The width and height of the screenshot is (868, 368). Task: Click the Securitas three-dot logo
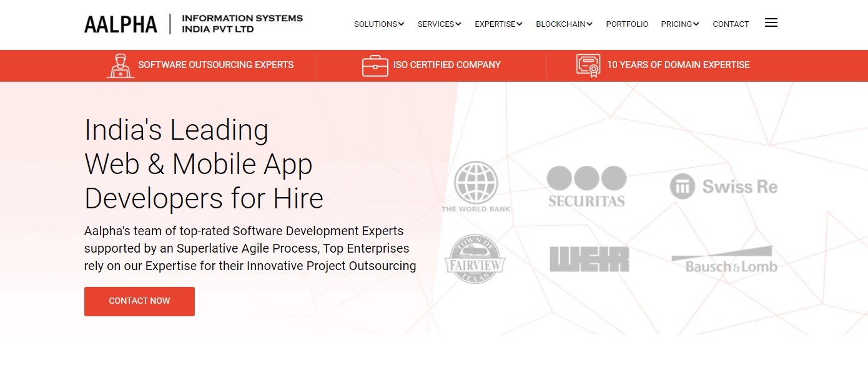(x=586, y=186)
